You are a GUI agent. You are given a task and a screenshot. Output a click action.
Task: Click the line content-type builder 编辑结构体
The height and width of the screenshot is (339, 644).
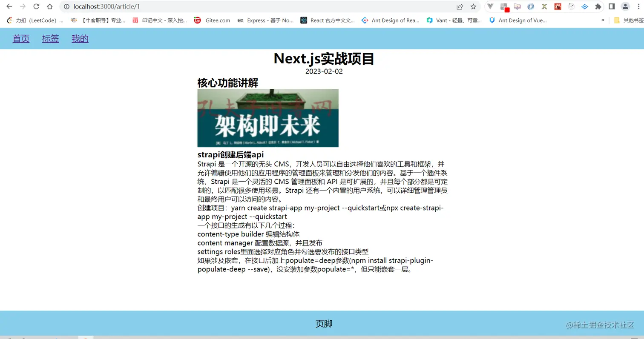[249, 234]
